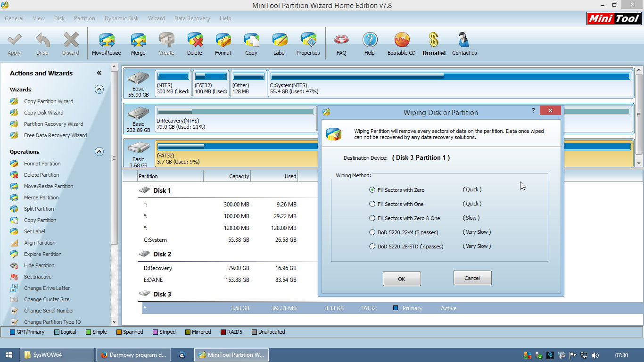Image resolution: width=644 pixels, height=362 pixels.
Task: Choose Explore Partition operation
Action: click(42, 254)
